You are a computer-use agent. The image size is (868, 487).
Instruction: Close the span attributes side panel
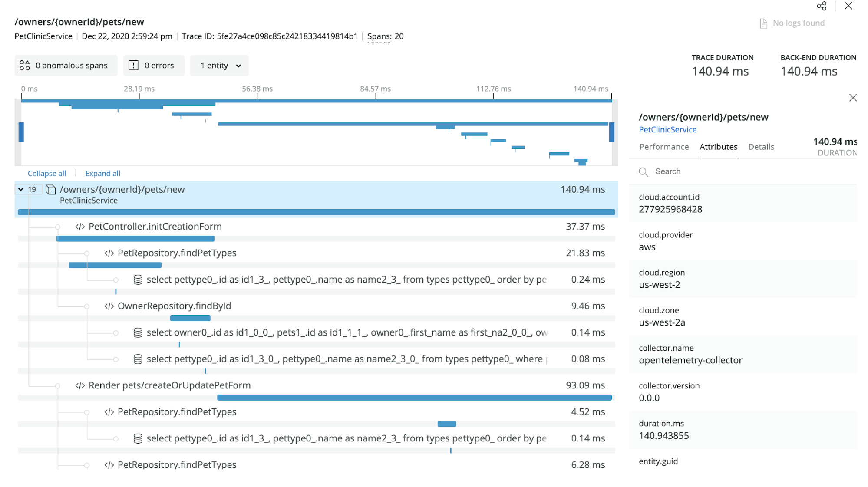pyautogui.click(x=853, y=98)
